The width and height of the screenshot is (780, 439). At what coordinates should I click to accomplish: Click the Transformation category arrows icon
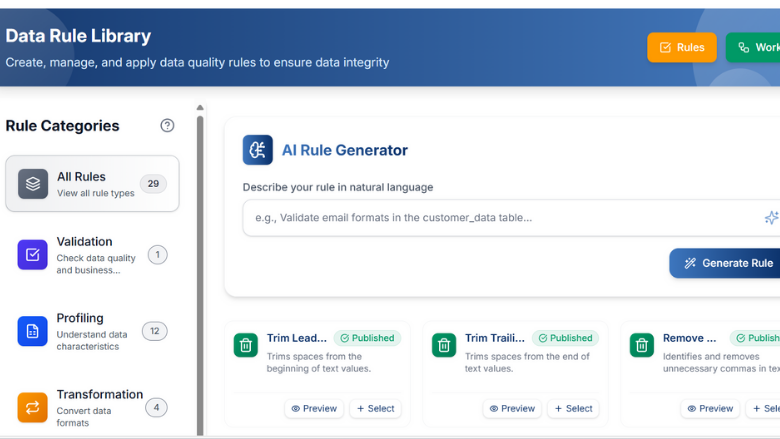coord(32,407)
